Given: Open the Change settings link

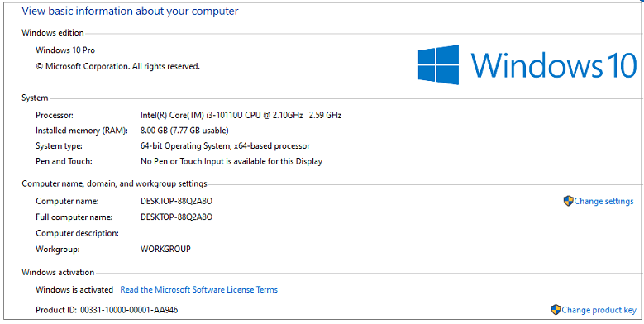Looking at the screenshot, I should (x=603, y=201).
